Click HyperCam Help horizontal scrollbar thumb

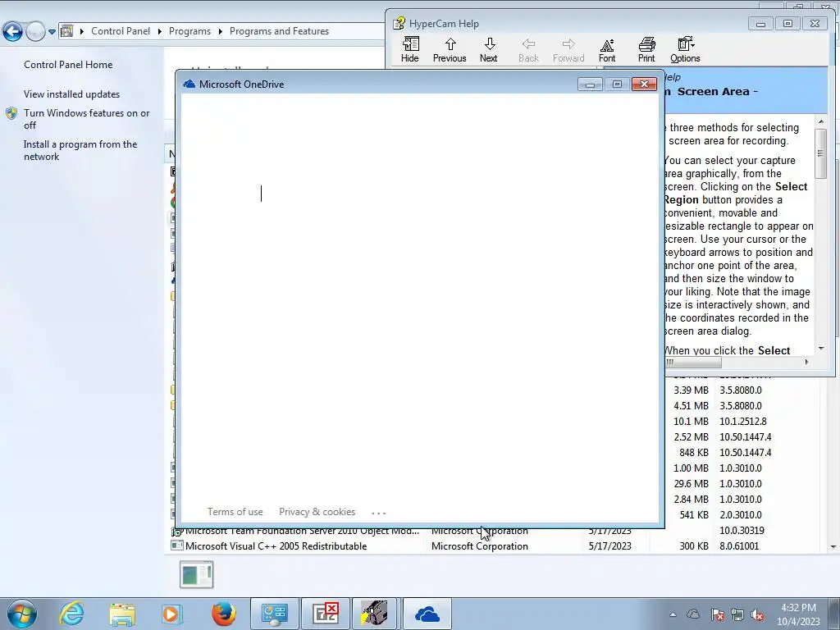click(x=694, y=362)
